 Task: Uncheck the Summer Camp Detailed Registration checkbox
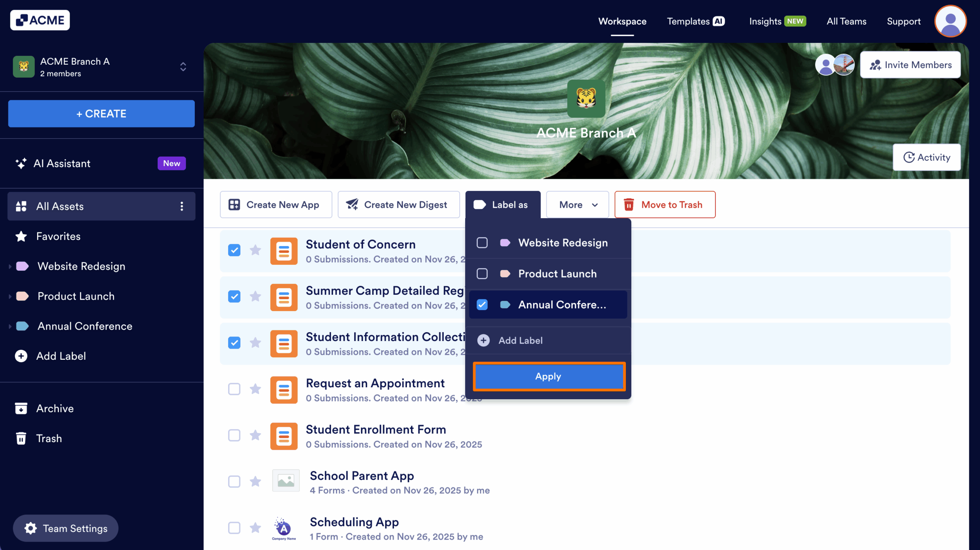[x=234, y=296]
